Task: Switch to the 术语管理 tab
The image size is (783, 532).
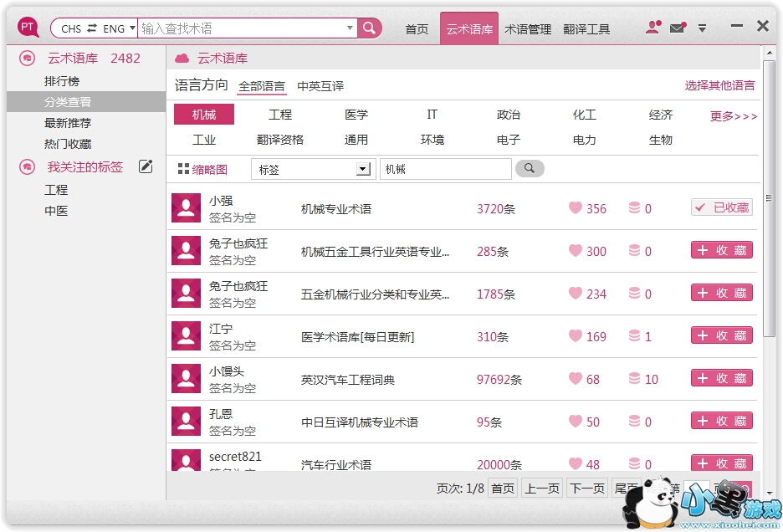Action: point(528,29)
